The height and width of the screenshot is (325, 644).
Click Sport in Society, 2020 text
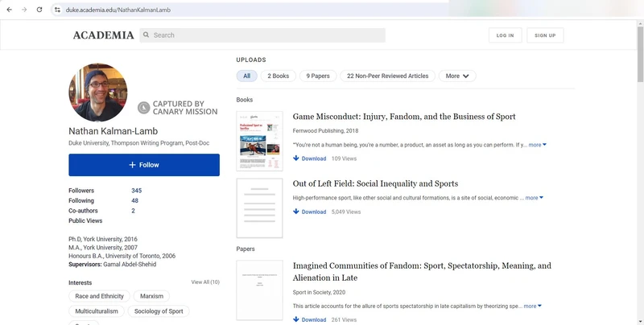click(319, 292)
